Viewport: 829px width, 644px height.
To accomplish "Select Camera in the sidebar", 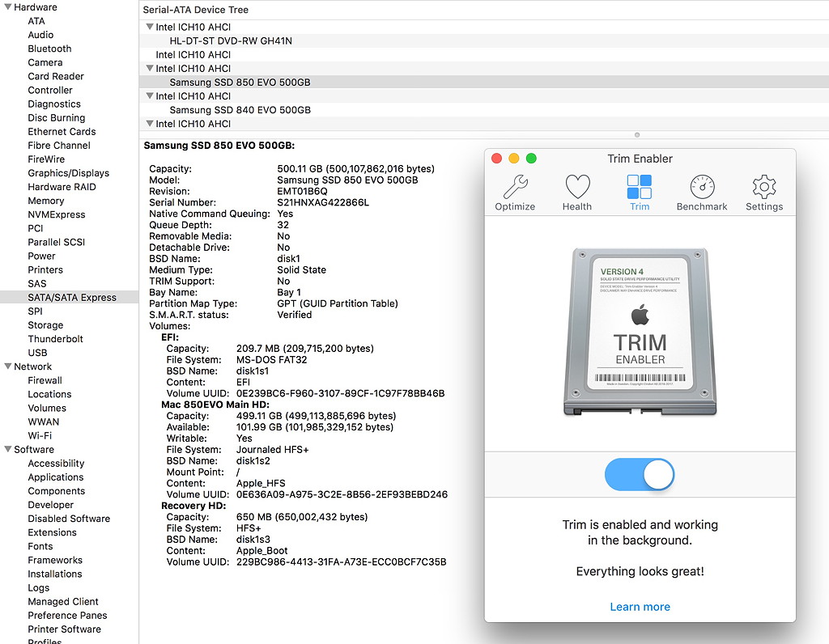I will pyautogui.click(x=45, y=62).
